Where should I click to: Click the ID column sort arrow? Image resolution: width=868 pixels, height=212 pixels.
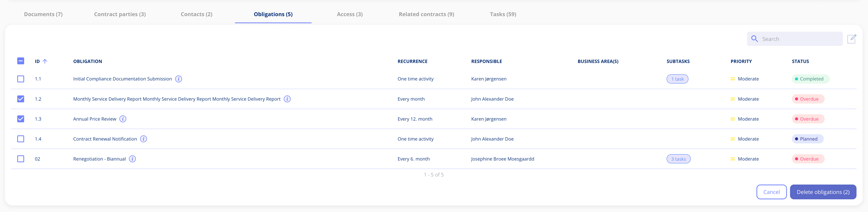(45, 61)
